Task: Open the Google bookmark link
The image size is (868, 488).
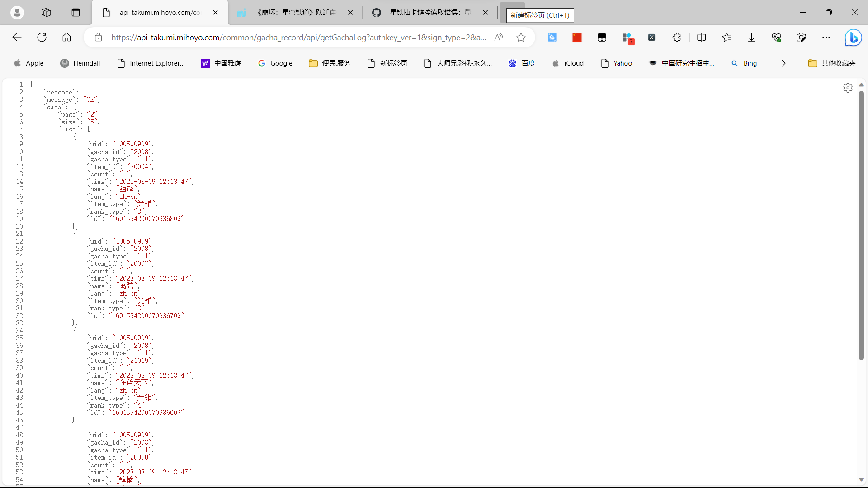Action: (275, 63)
